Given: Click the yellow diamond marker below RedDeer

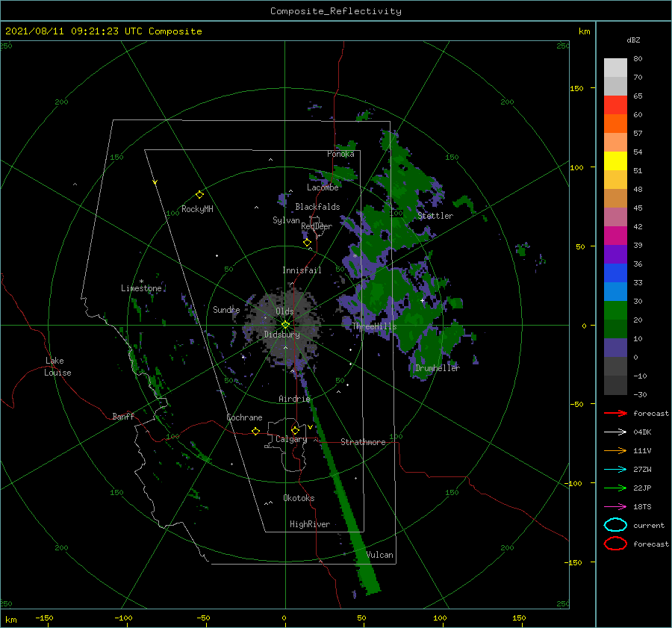Looking at the screenshot, I should pyautogui.click(x=307, y=243).
